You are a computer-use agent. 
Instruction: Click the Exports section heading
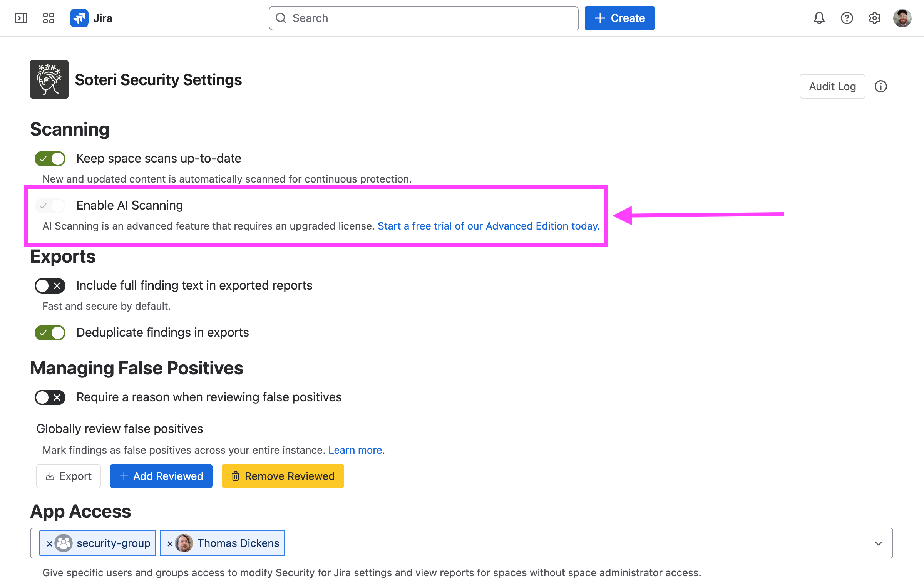[63, 257]
